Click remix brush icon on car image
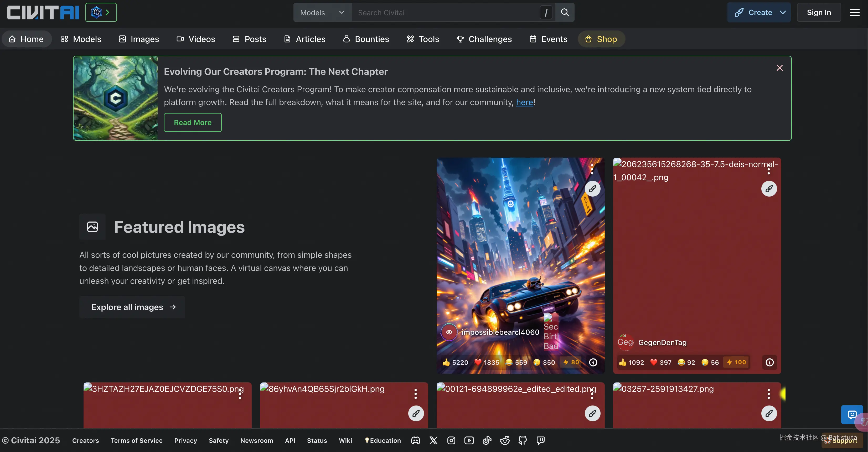This screenshot has width=868, height=452. (x=592, y=188)
